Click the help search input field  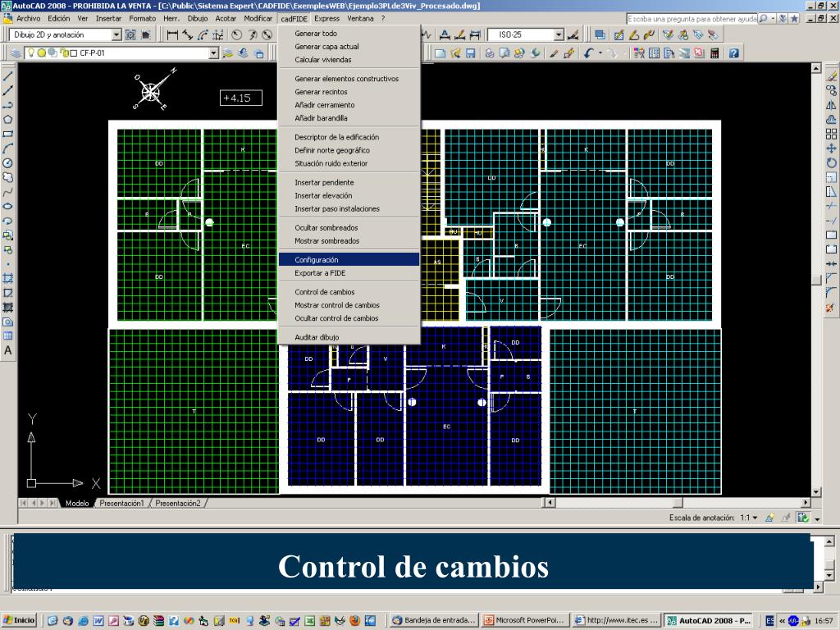(692, 19)
